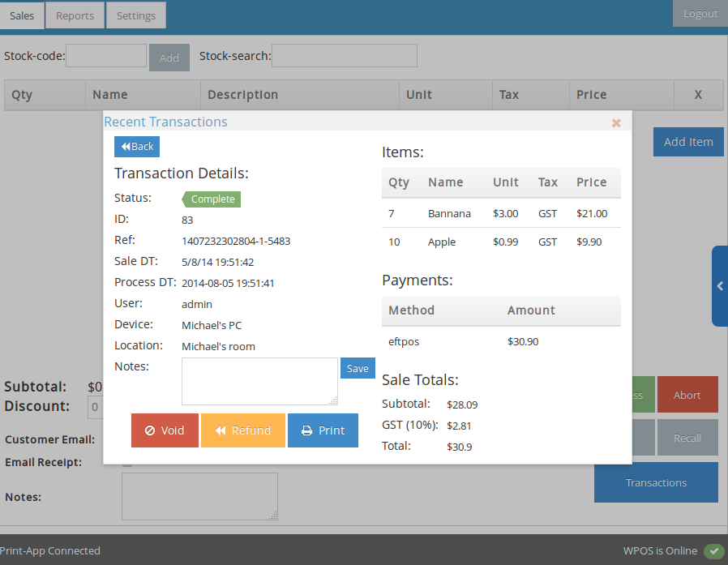The image size is (728, 565).
Task: Click the Add Item button
Action: [x=688, y=142]
